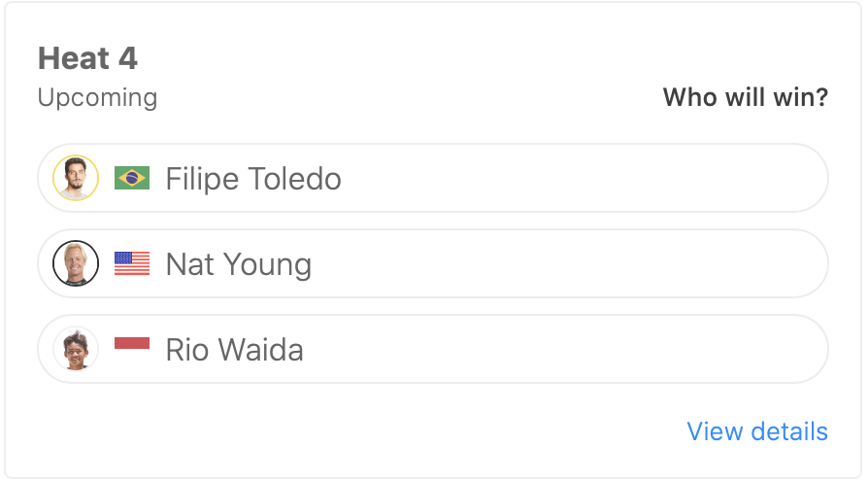Open the View details link
The image size is (868, 482).
pos(756,431)
